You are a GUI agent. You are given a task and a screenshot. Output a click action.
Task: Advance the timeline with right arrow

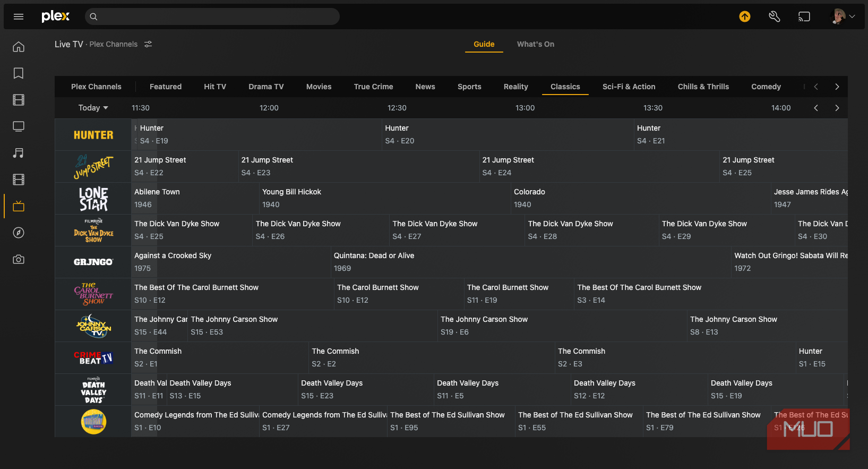837,108
